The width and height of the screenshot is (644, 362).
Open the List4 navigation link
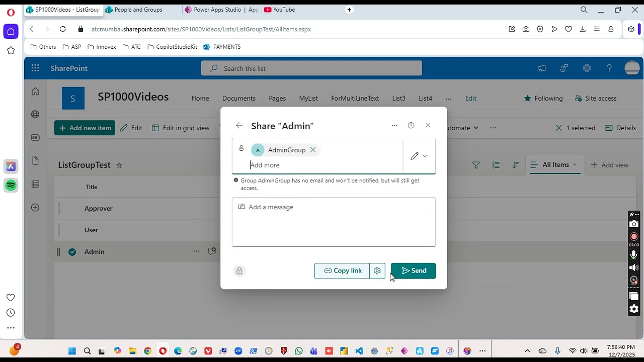[426, 99]
